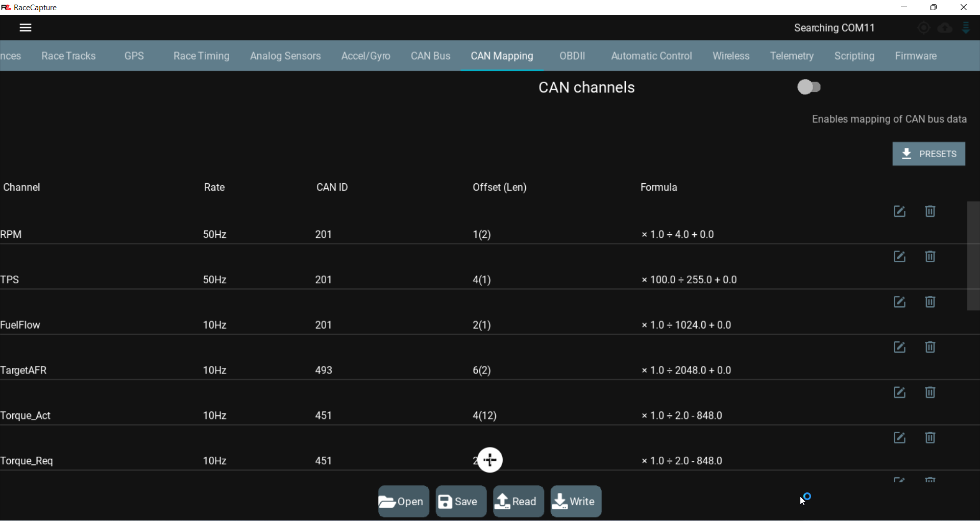Screen dimensions: 980x521
Task: Click the PRESETS button
Action: click(x=929, y=154)
